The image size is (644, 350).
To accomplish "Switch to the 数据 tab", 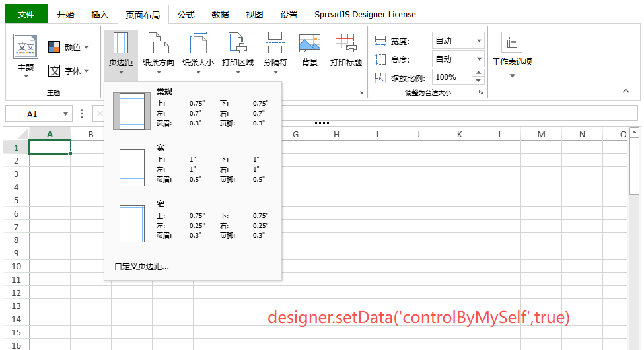I will point(220,15).
